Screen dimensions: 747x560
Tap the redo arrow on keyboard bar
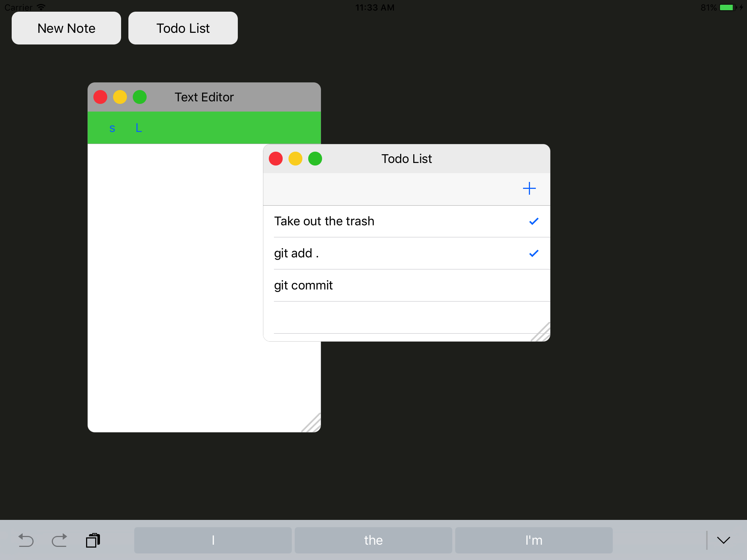point(59,540)
